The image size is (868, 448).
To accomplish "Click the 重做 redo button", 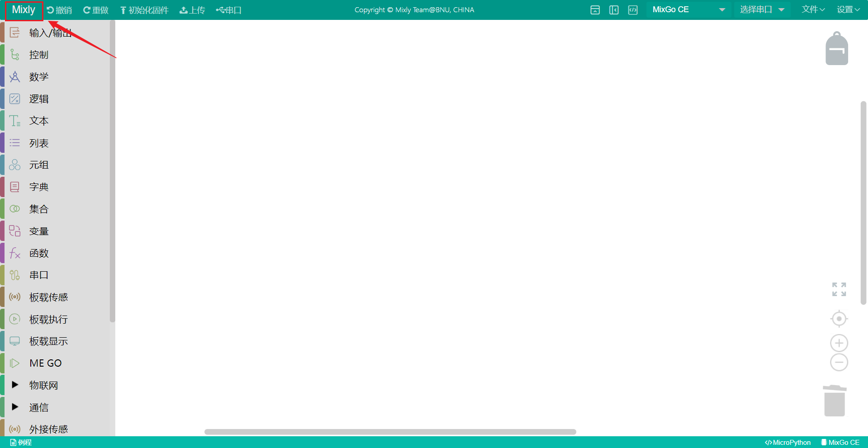I will (96, 10).
